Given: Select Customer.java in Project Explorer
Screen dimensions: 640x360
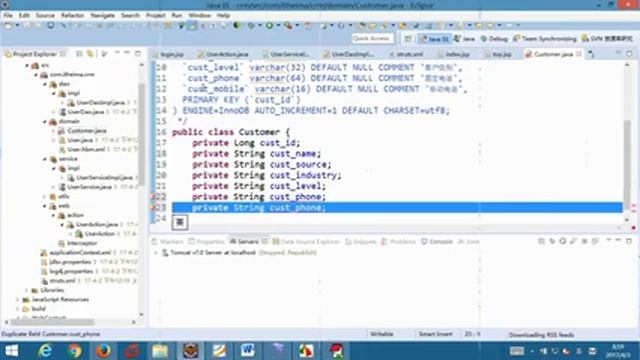Looking at the screenshot, I should click(x=87, y=131).
